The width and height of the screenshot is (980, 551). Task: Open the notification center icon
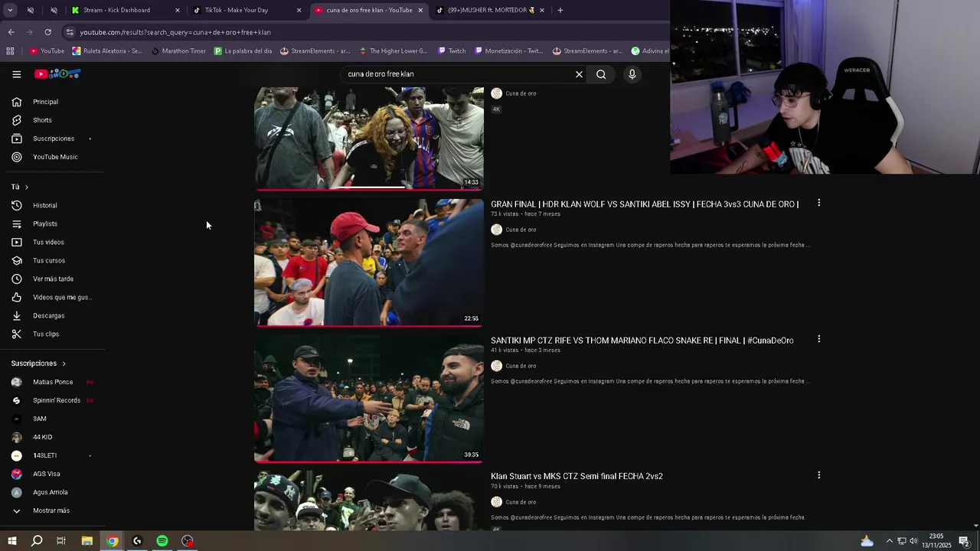point(964,541)
